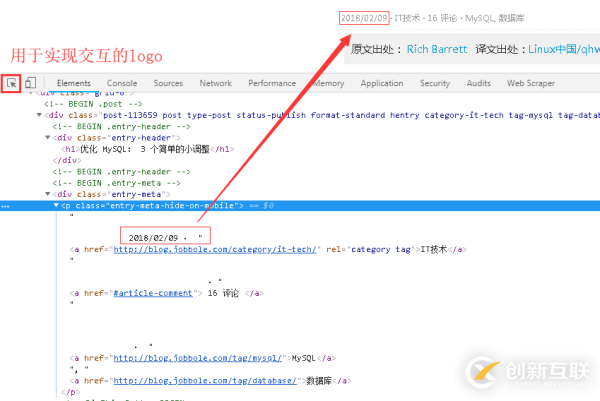
Task: Click the 16 评论 text on the page
Action: click(442, 18)
